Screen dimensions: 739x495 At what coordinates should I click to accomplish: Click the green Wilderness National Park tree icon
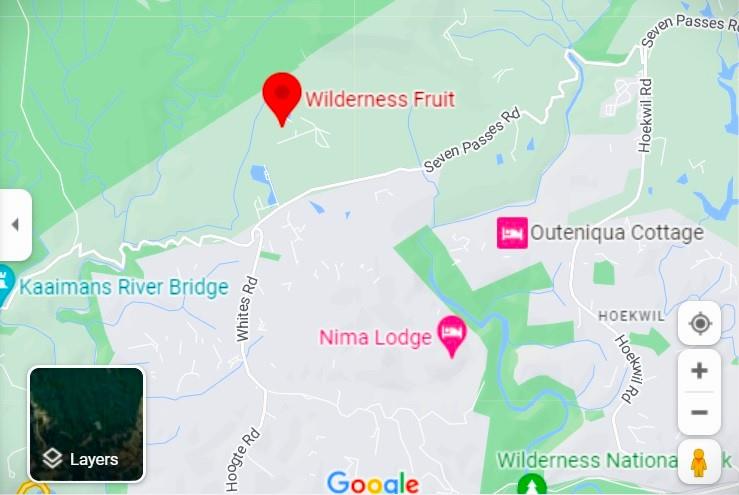(x=532, y=485)
